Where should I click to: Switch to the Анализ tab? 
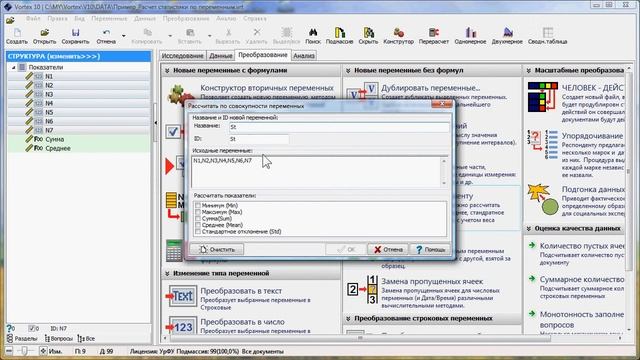click(x=304, y=56)
